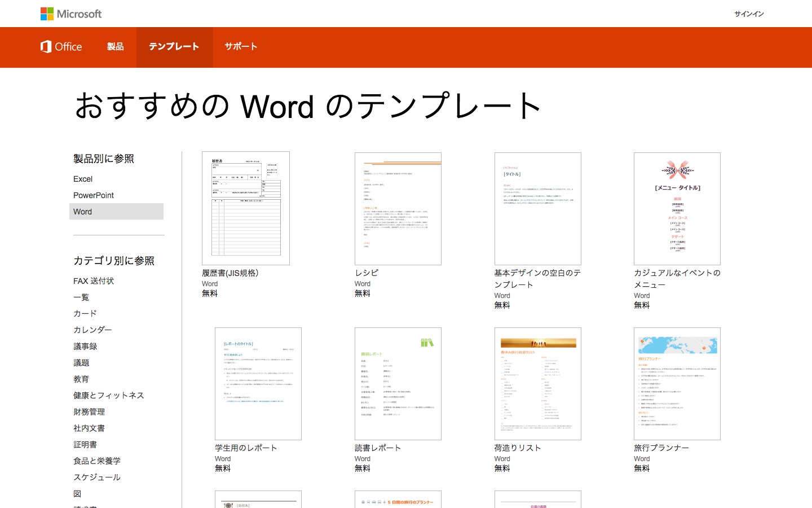The width and height of the screenshot is (812, 508).
Task: Browse Excel templates in sidebar
Action: [x=83, y=179]
